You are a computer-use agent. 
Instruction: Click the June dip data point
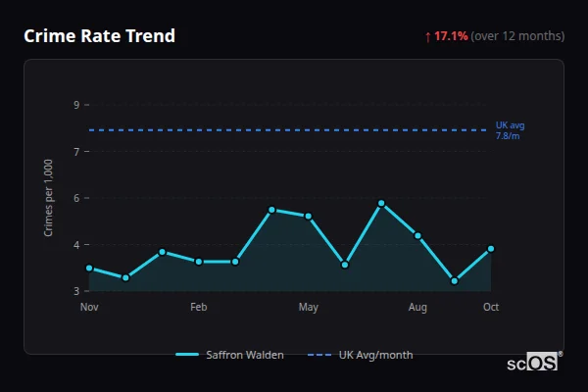point(345,265)
